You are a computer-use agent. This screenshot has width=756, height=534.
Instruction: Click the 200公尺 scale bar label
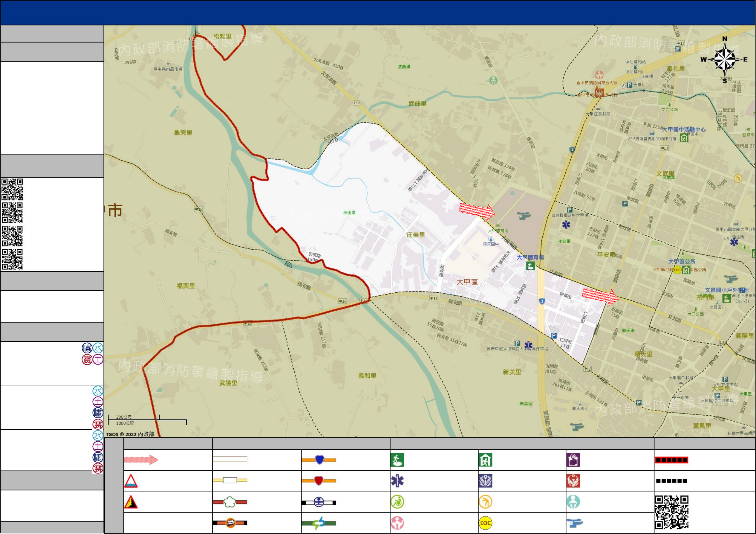point(124,417)
